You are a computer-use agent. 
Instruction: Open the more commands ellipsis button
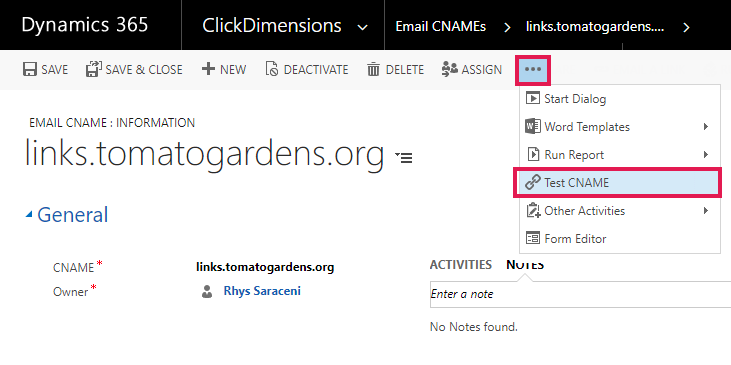(533, 69)
